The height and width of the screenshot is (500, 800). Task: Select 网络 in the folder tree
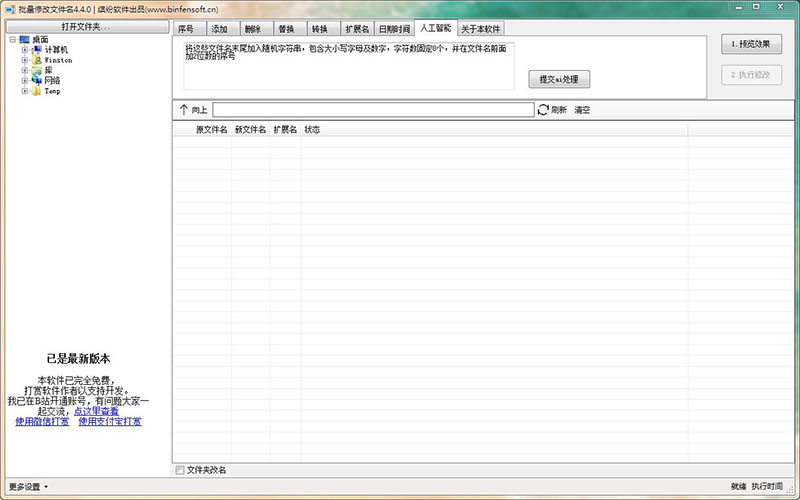coord(52,81)
